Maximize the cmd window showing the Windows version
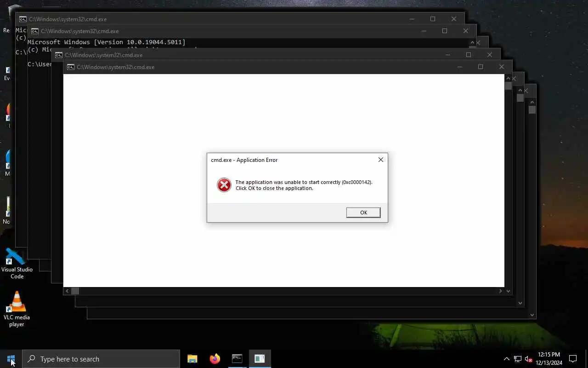Viewport: 588px width, 368px height. point(445,31)
